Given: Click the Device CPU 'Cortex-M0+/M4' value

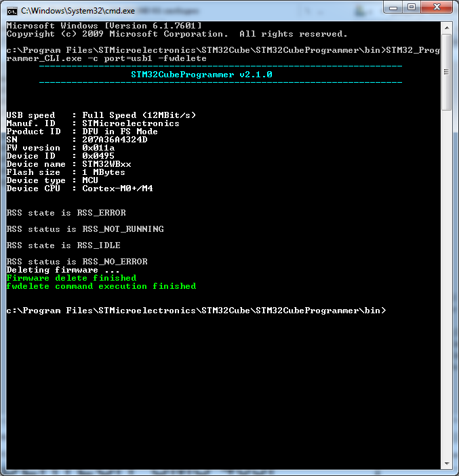Looking at the screenshot, I should tap(117, 189).
